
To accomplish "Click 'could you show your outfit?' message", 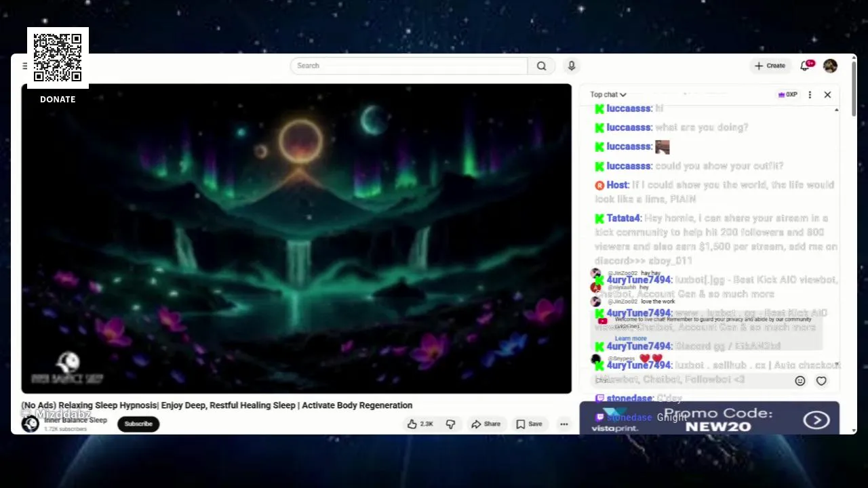I will click(719, 166).
